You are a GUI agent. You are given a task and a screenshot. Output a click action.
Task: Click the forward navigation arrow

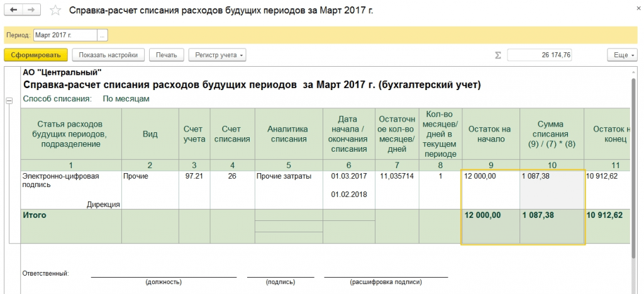(30, 11)
